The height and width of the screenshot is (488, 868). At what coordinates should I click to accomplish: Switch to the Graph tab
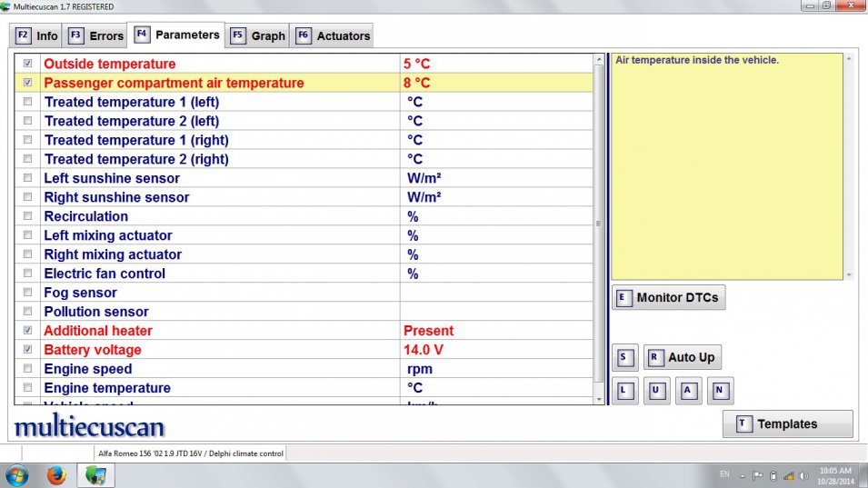click(258, 35)
